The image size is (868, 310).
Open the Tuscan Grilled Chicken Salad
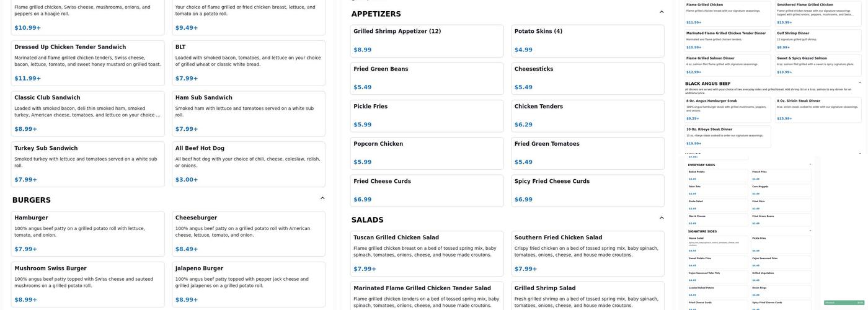pos(427,253)
